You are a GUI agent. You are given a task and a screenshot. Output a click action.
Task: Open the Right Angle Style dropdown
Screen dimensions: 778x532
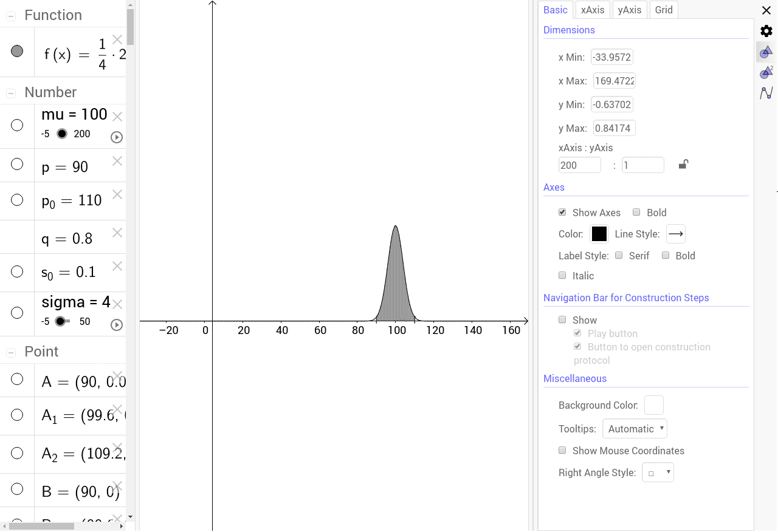pyautogui.click(x=658, y=472)
